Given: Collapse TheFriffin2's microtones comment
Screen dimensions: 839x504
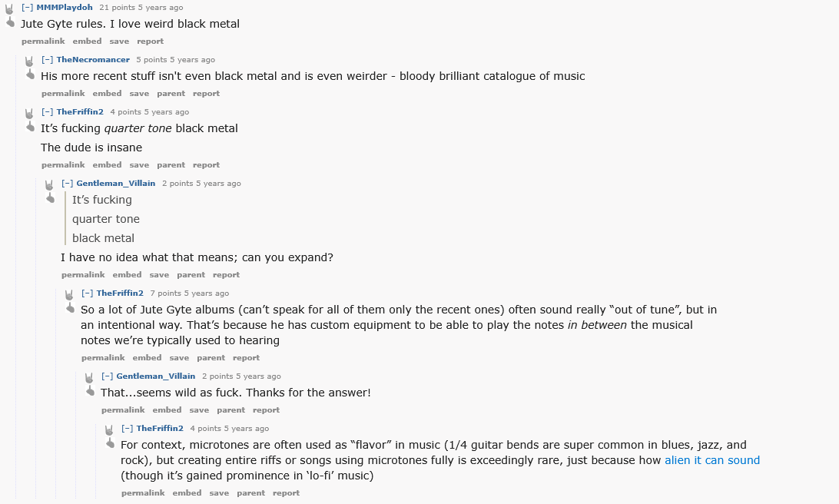Looking at the screenshot, I should [x=127, y=428].
